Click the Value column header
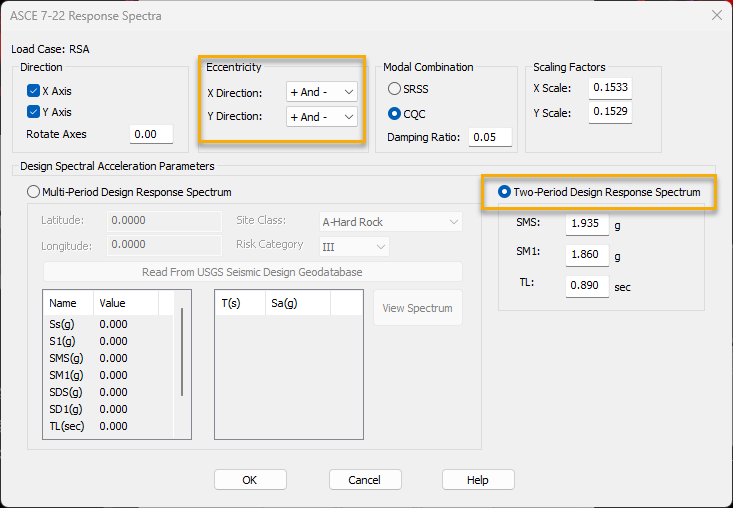The height and width of the screenshot is (508, 733). coord(126,303)
